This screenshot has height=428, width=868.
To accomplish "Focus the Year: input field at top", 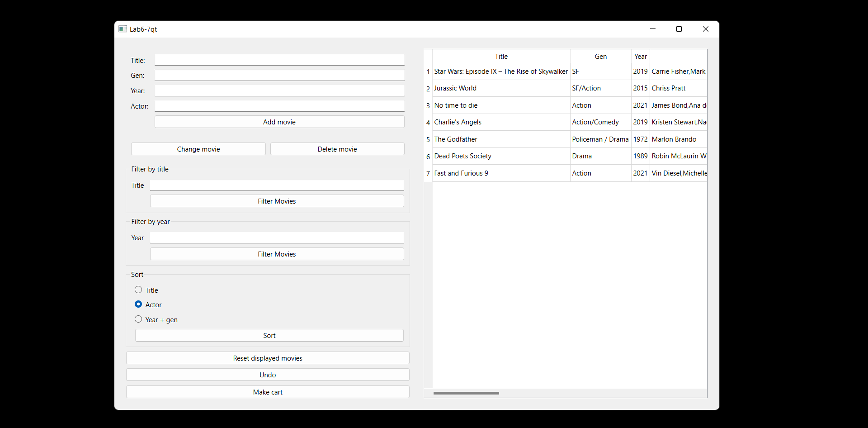I will [x=279, y=91].
